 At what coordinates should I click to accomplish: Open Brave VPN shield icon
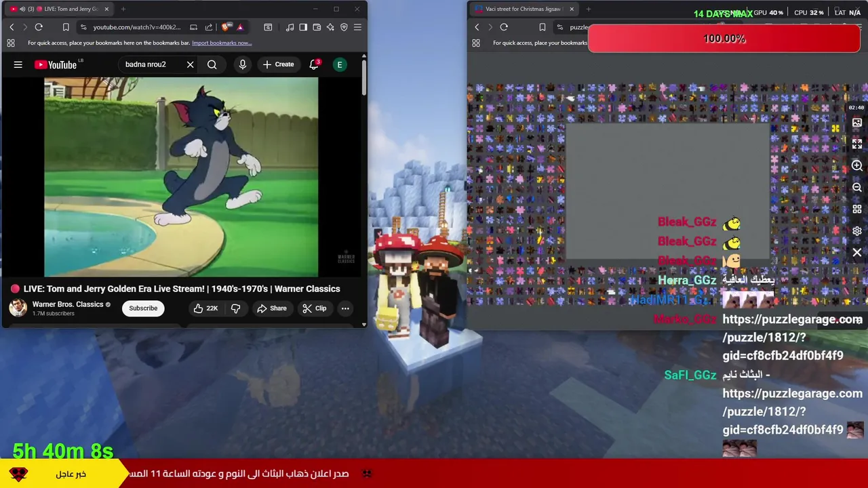point(344,27)
